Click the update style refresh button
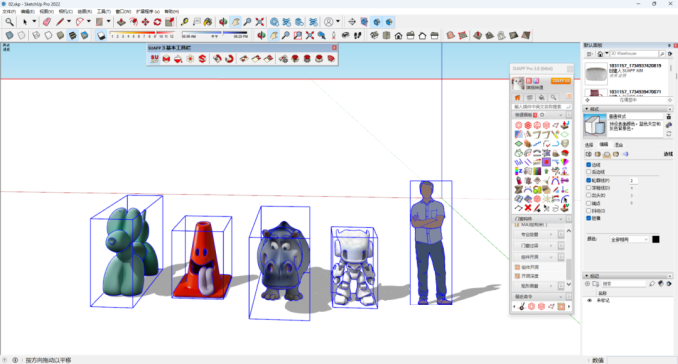 click(668, 134)
